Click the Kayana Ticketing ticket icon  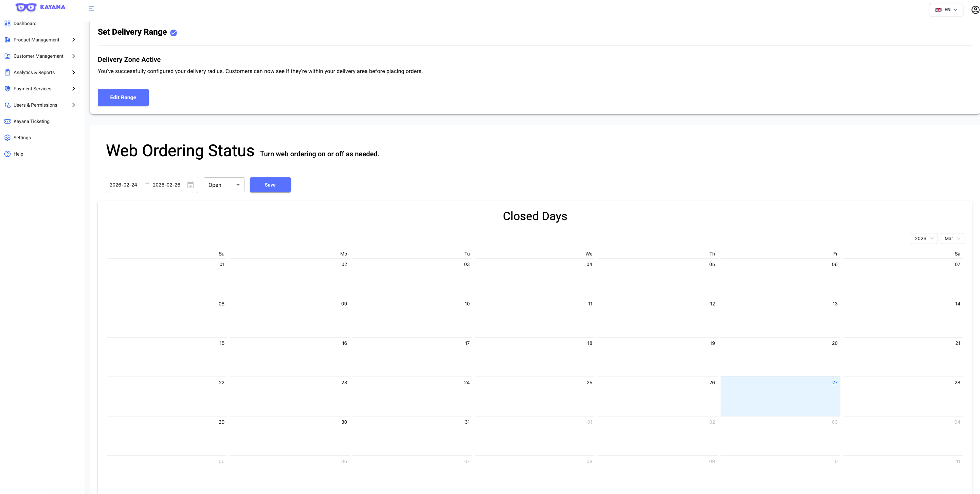[7, 121]
